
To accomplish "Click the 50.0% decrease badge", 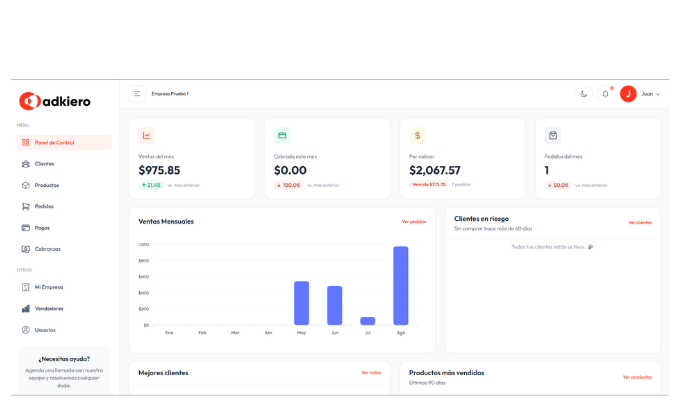I will [558, 185].
